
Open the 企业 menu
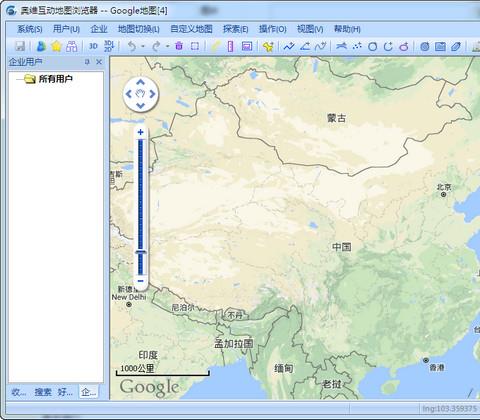[99, 29]
